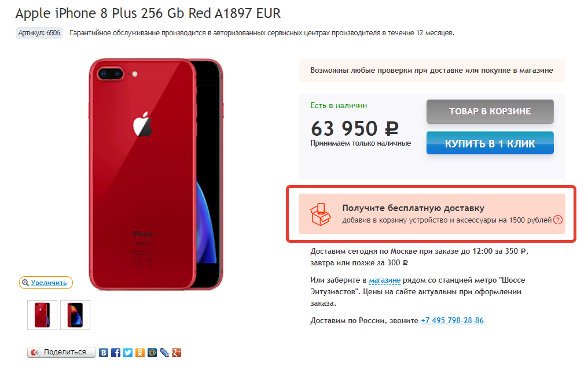Click the main red iPhone image

pyautogui.click(x=156, y=174)
